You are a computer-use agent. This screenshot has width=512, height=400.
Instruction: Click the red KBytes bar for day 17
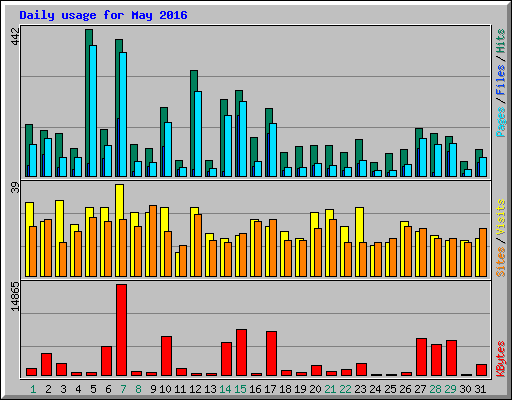click(x=271, y=353)
